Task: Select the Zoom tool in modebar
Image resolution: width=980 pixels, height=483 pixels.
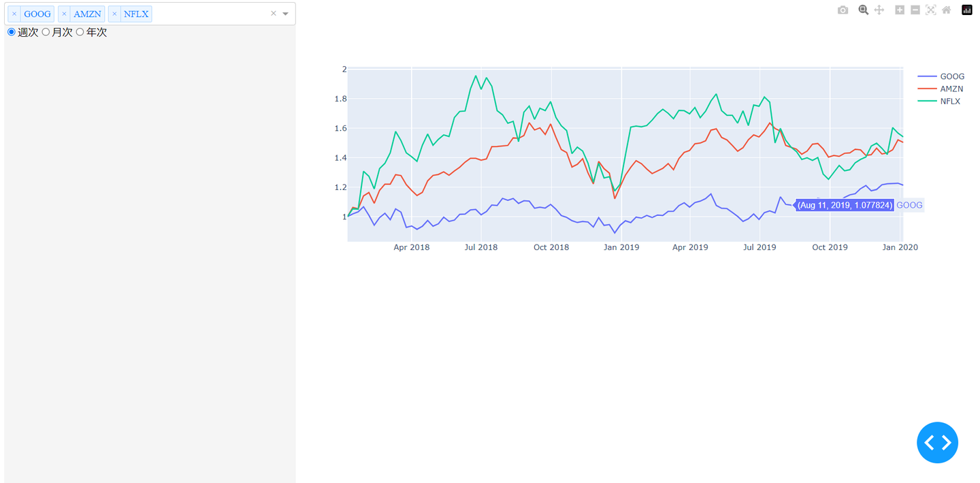Action: (x=863, y=10)
